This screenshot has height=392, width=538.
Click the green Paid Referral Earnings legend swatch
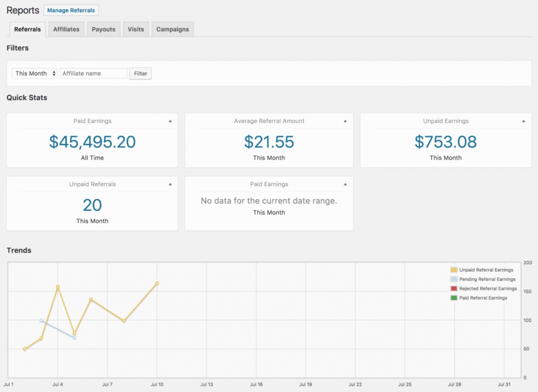454,298
